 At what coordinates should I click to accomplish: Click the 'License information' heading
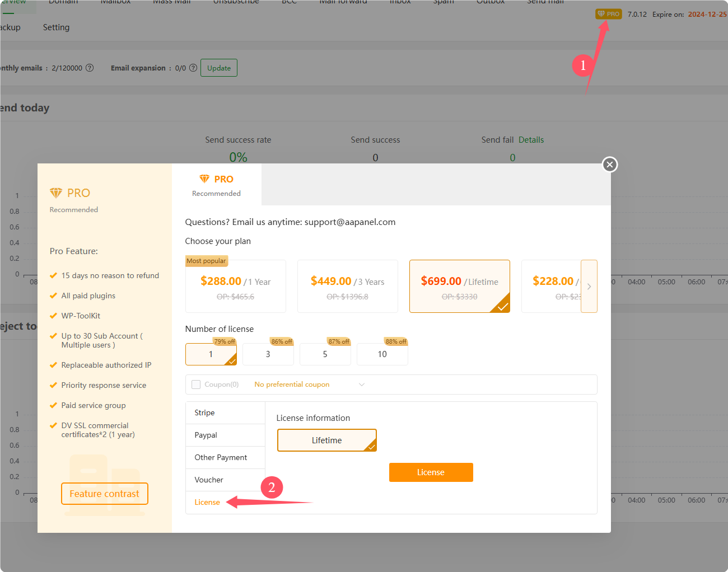313,418
